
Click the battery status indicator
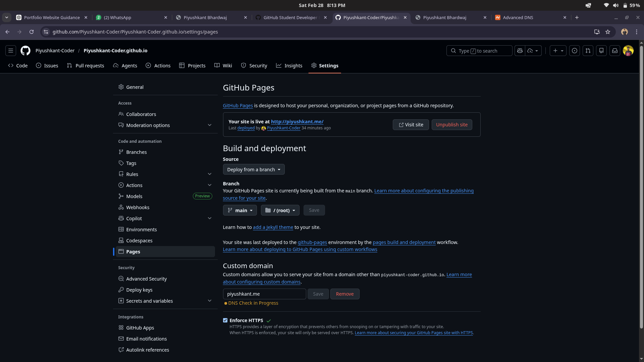point(632,5)
